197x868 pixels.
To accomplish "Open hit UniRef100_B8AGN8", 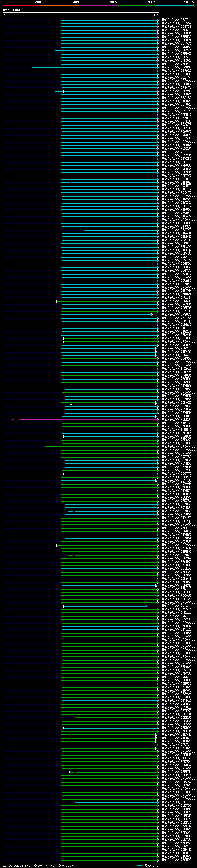I will coord(176,67).
